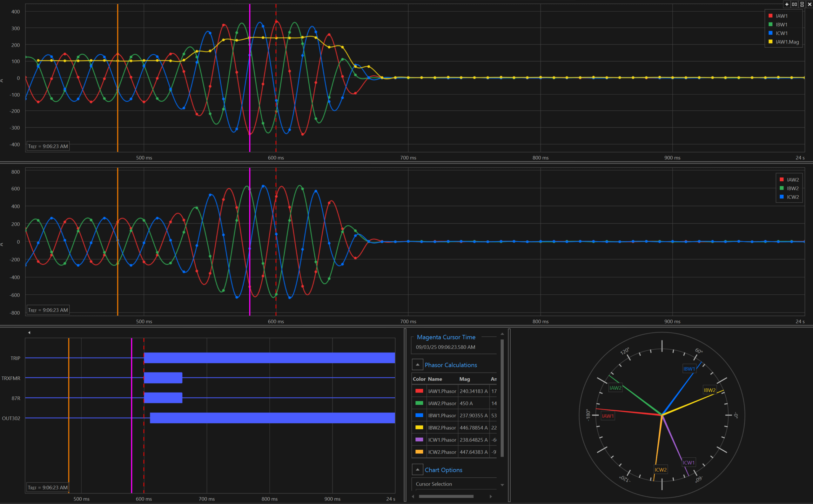Viewport: 813px width, 504px height.
Task: Click the IAW1 phasor label in the diagram
Action: tap(608, 416)
